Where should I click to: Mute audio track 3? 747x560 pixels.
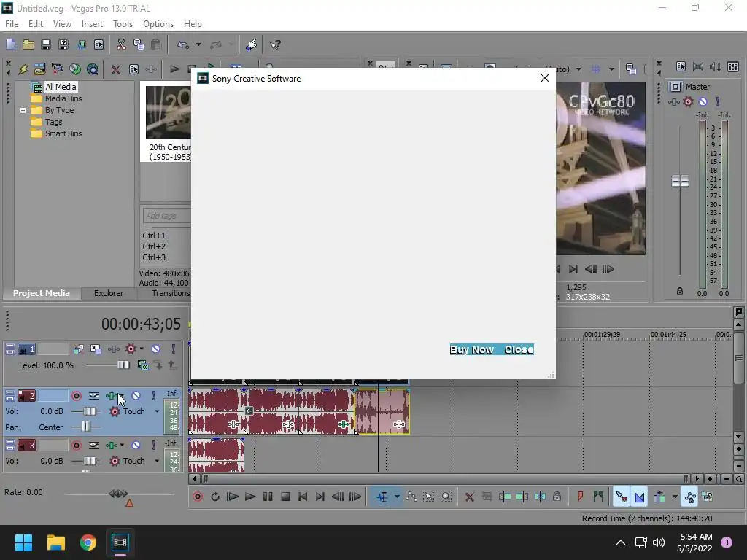click(136, 446)
